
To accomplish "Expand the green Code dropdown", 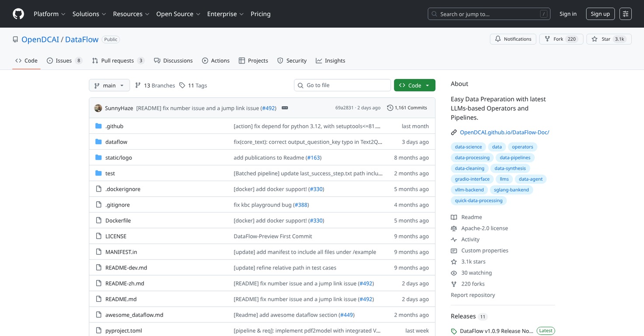I will [414, 85].
